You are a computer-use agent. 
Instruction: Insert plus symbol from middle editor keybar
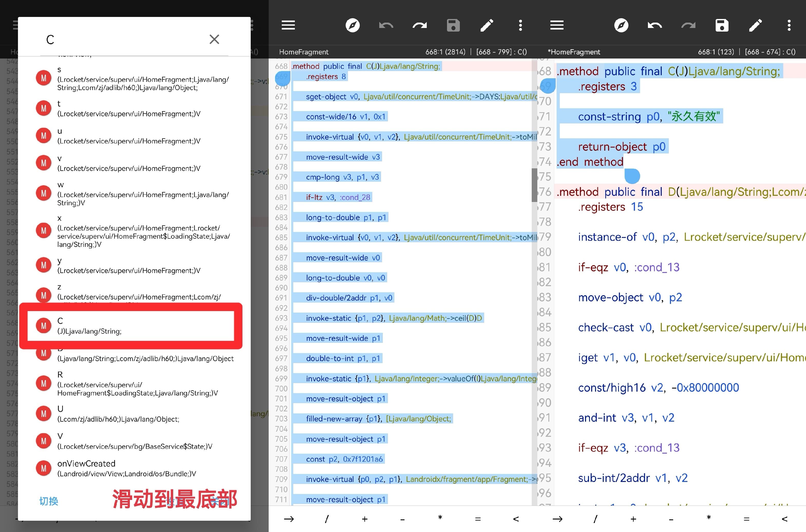pyautogui.click(x=365, y=519)
